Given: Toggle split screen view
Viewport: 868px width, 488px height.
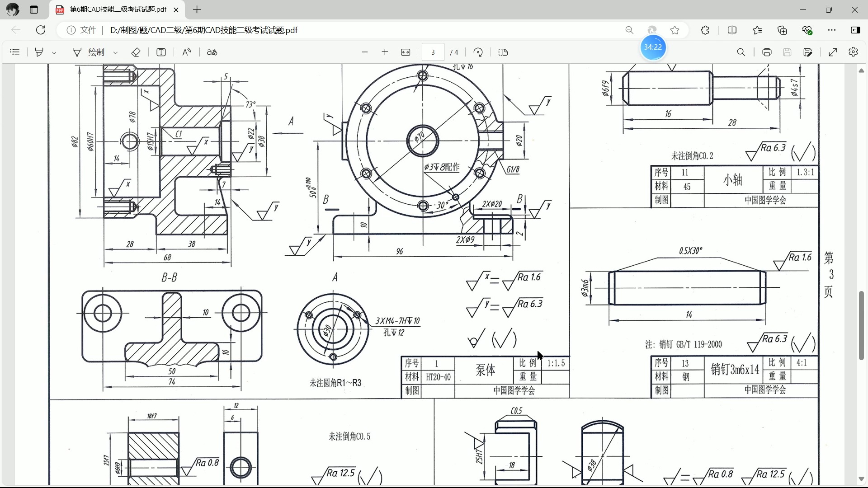Looking at the screenshot, I should coord(732,30).
